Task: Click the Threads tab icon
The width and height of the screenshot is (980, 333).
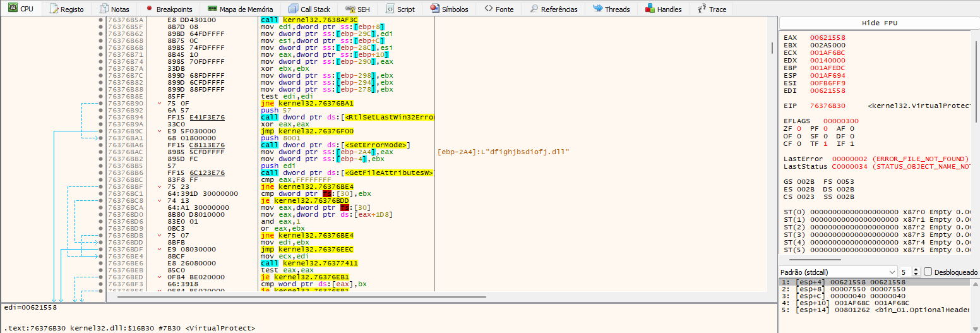Action: pyautogui.click(x=597, y=9)
